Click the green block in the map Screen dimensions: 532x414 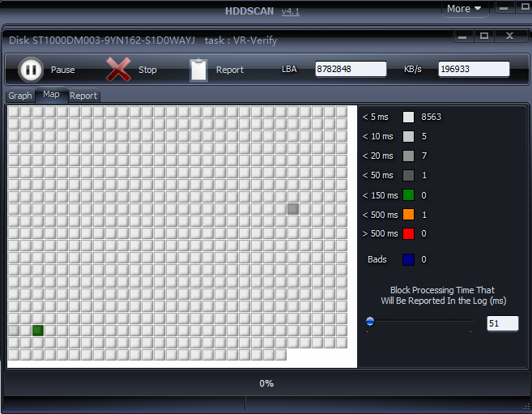tap(38, 331)
